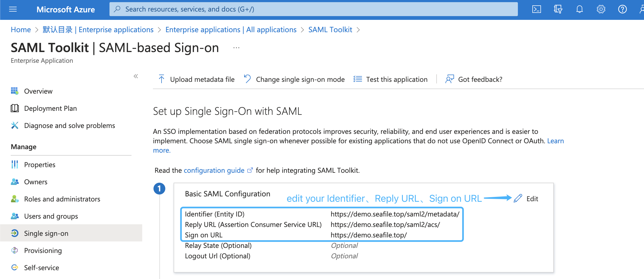This screenshot has width=644, height=279.
Task: Open the configuration guide link
Action: coord(214,170)
